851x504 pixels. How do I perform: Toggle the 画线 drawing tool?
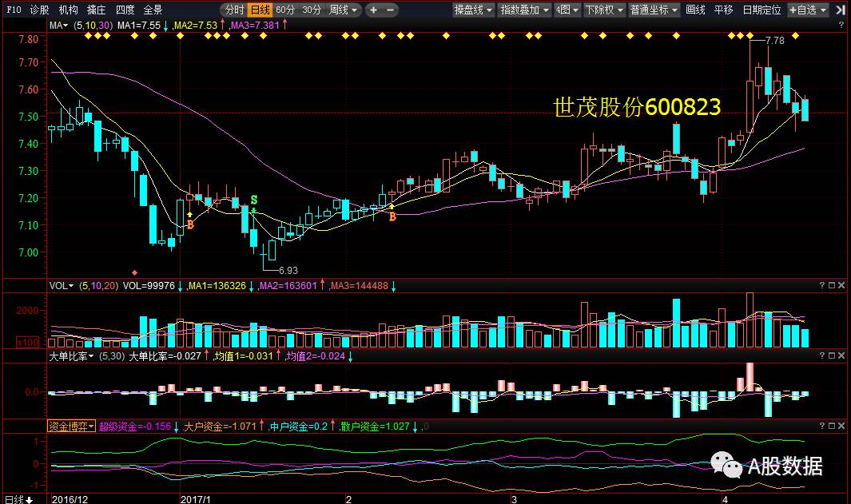tap(695, 10)
